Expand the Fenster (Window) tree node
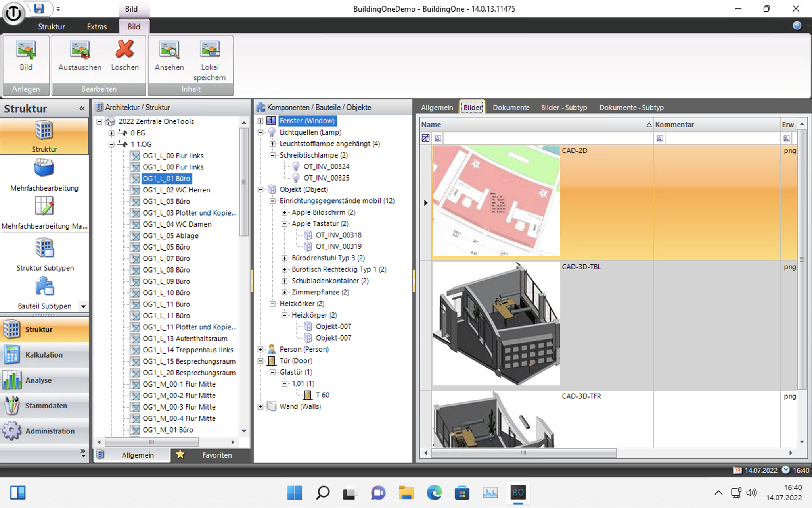812x508 pixels. pyautogui.click(x=260, y=121)
